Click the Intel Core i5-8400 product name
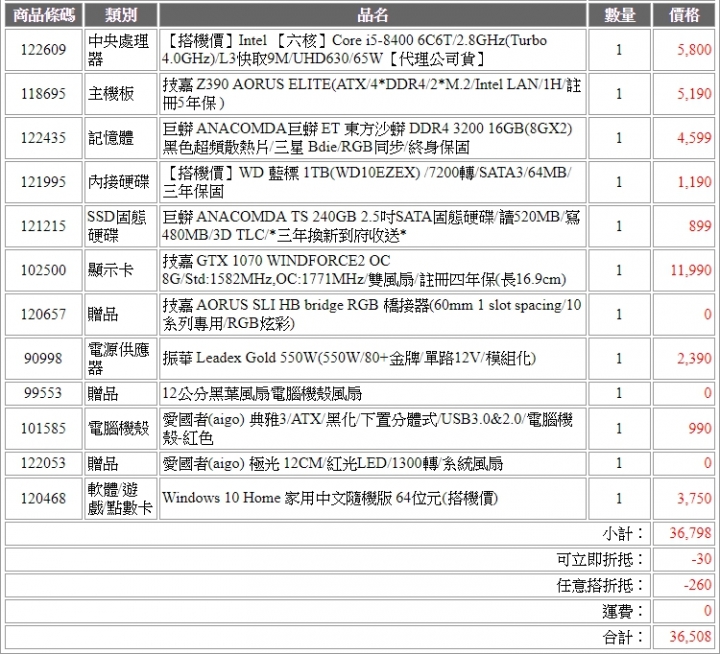This screenshot has width=720, height=654. (354, 50)
